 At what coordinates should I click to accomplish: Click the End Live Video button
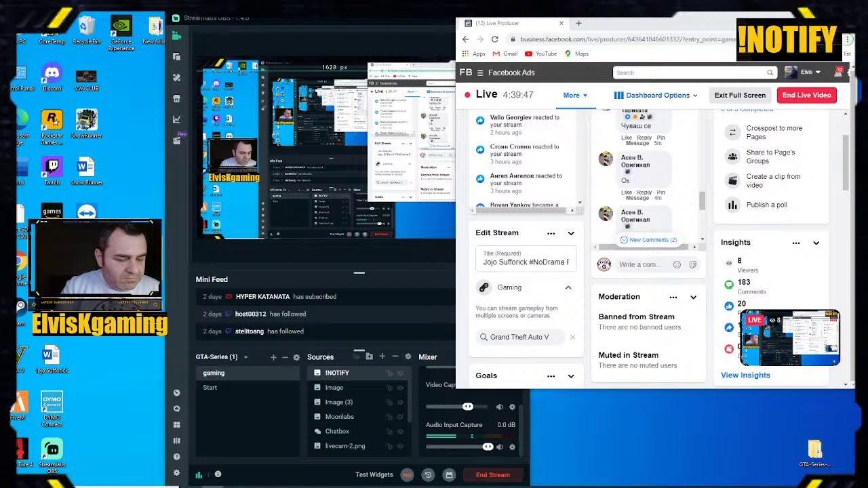pyautogui.click(x=806, y=95)
